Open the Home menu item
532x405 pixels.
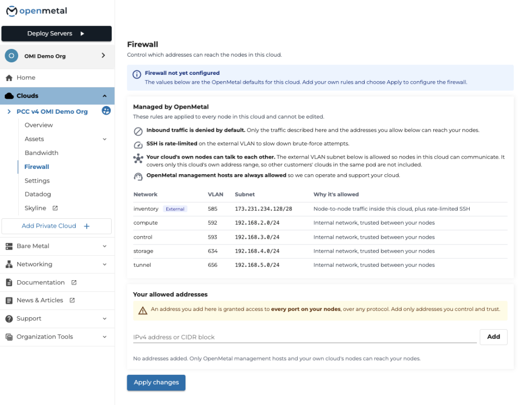pos(57,78)
